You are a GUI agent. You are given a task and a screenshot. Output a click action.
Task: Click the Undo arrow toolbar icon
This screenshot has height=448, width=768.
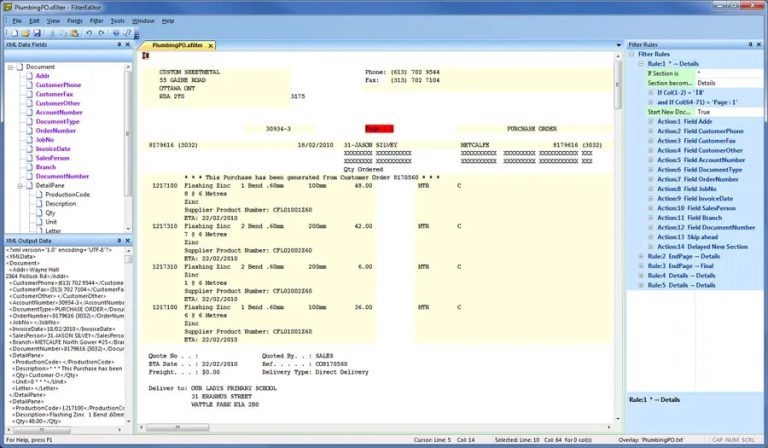tap(89, 33)
